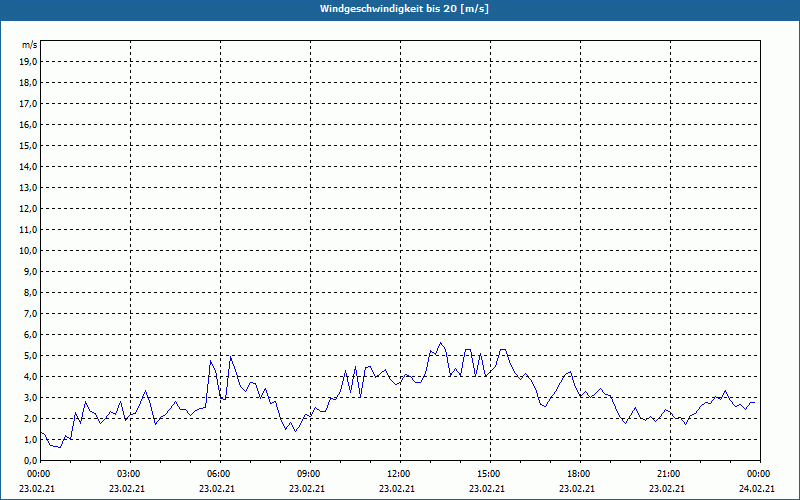The image size is (800, 500).
Task: Click the 14,0 y-axis label
Action: [x=29, y=166]
